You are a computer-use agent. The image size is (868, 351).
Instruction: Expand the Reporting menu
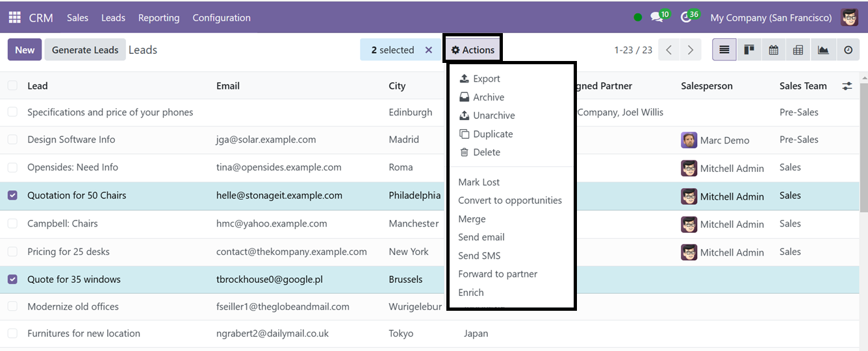(159, 18)
